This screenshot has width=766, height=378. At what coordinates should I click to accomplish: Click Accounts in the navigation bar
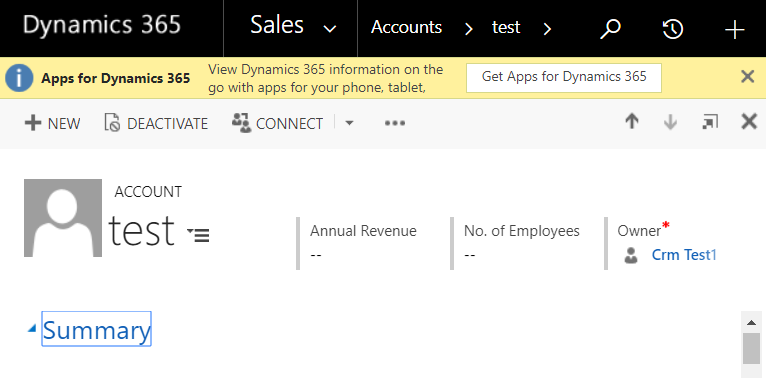pos(406,27)
